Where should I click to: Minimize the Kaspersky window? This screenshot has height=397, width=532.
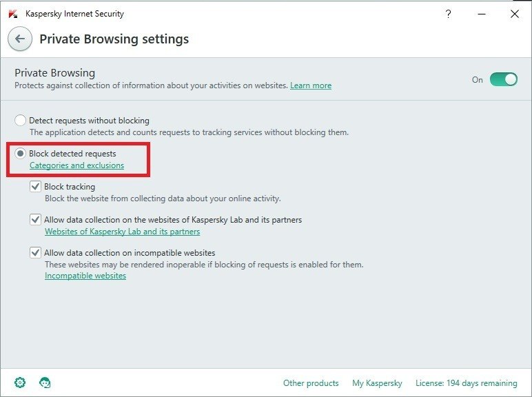tap(482, 14)
